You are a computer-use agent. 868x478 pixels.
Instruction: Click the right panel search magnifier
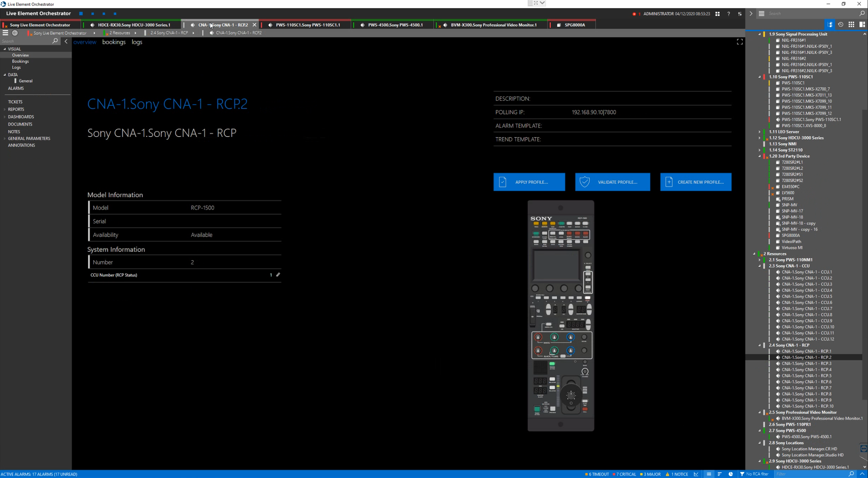point(862,13)
